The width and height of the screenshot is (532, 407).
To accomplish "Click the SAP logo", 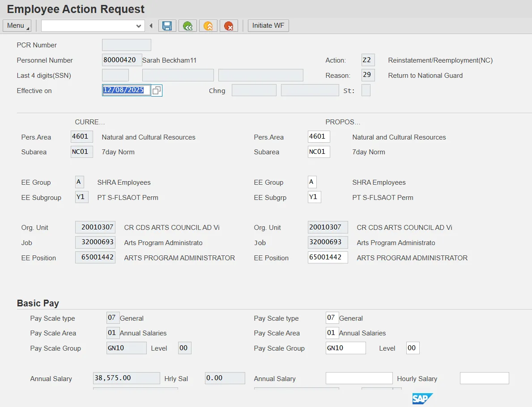I will 422,399.
